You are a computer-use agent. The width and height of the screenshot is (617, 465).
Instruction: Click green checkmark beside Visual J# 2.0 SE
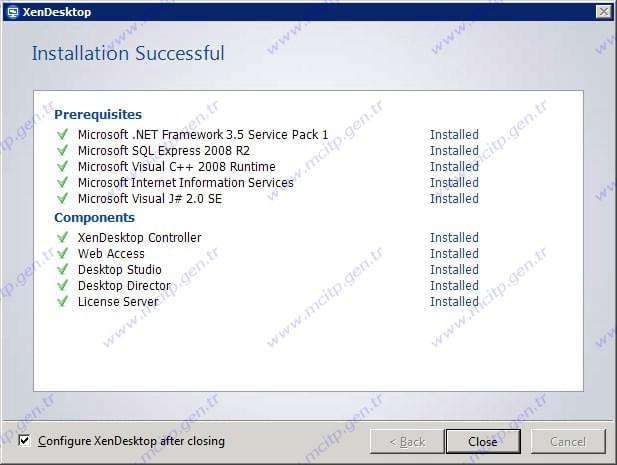point(63,198)
